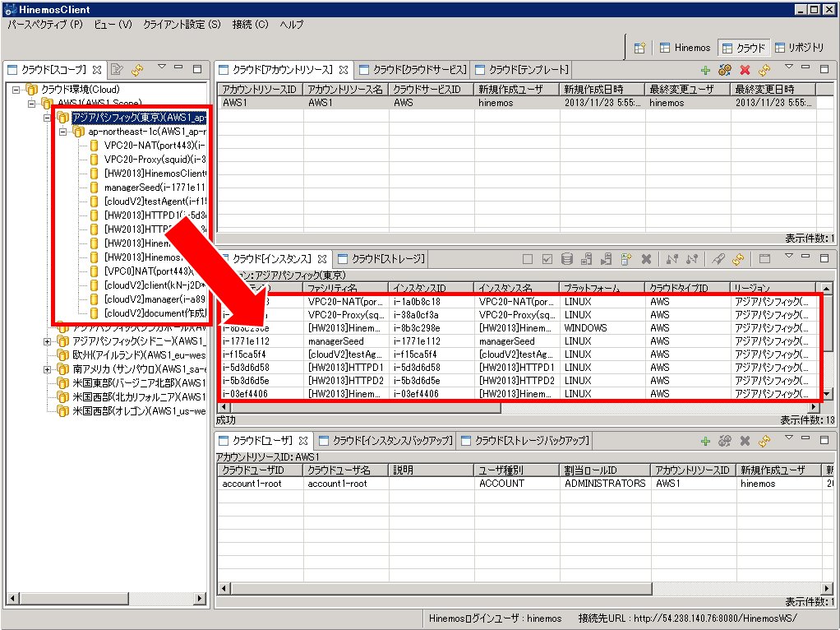Open the view menu triangle of account resource view
840x630 pixels.
coord(788,67)
